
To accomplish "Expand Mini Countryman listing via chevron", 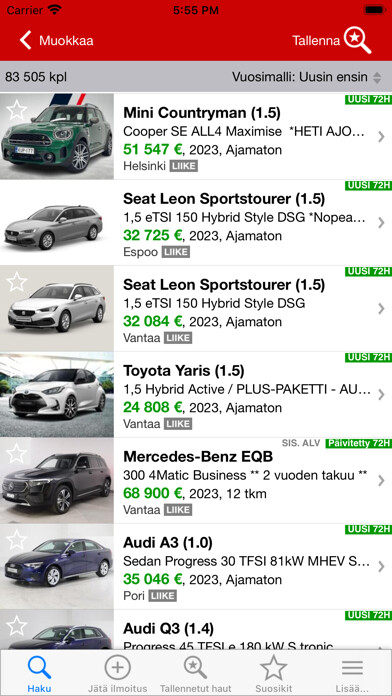I will tap(381, 137).
